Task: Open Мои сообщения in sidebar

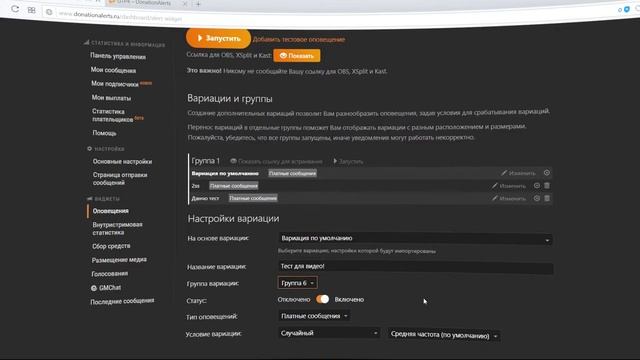Action: [x=113, y=70]
